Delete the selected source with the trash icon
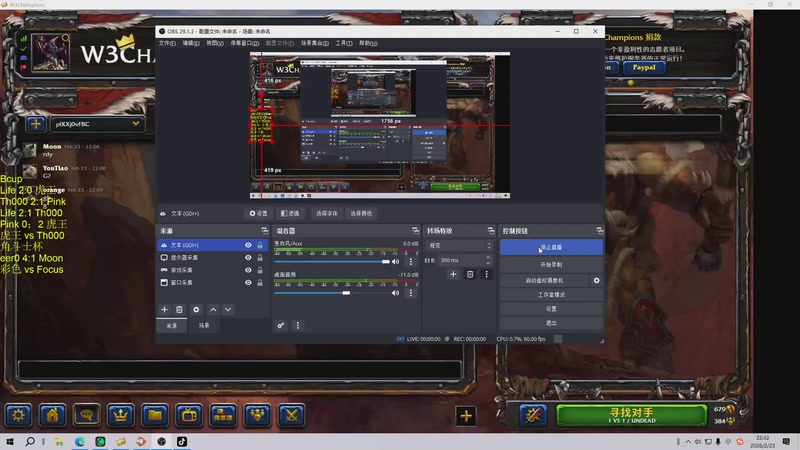Image resolution: width=800 pixels, height=450 pixels. pos(179,310)
